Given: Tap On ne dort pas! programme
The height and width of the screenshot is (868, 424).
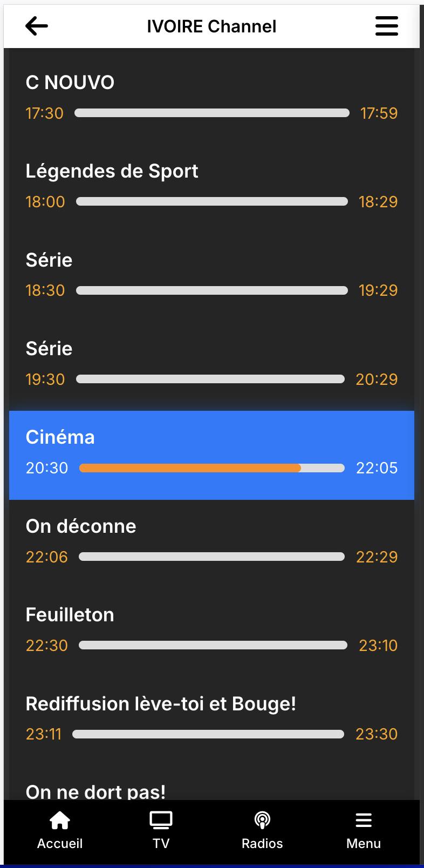Looking at the screenshot, I should tap(95, 791).
